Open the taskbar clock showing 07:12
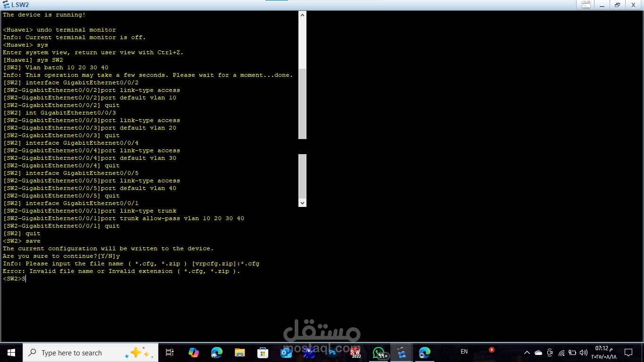644x362 pixels. pyautogui.click(x=604, y=353)
